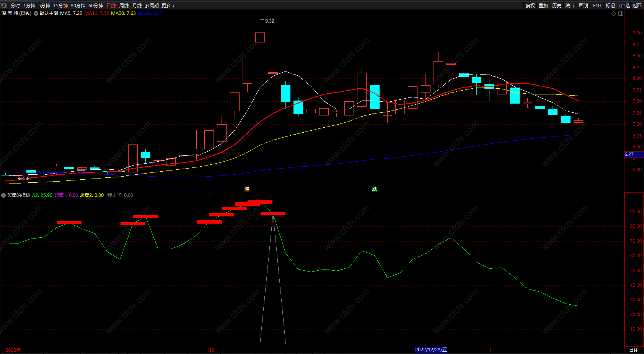Screen dimensions: 644x354
Task: Click the 跌 marker icon below chart
Action: (375, 189)
